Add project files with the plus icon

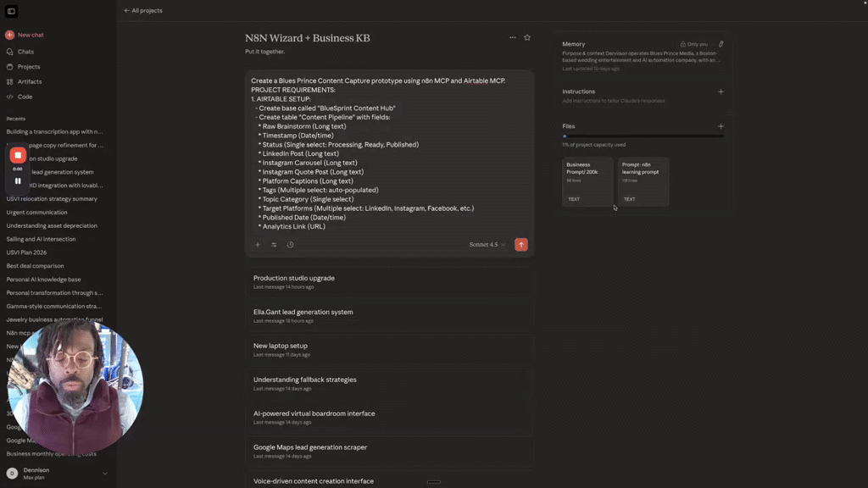click(721, 126)
